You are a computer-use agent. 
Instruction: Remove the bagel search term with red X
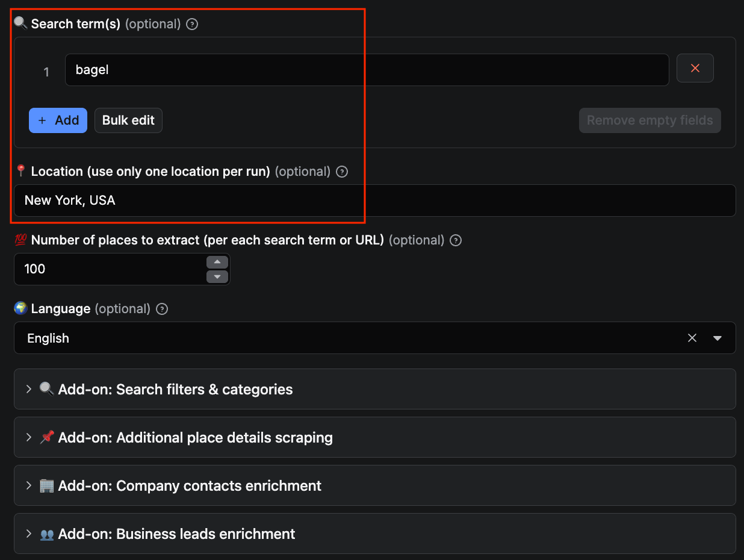pos(695,68)
